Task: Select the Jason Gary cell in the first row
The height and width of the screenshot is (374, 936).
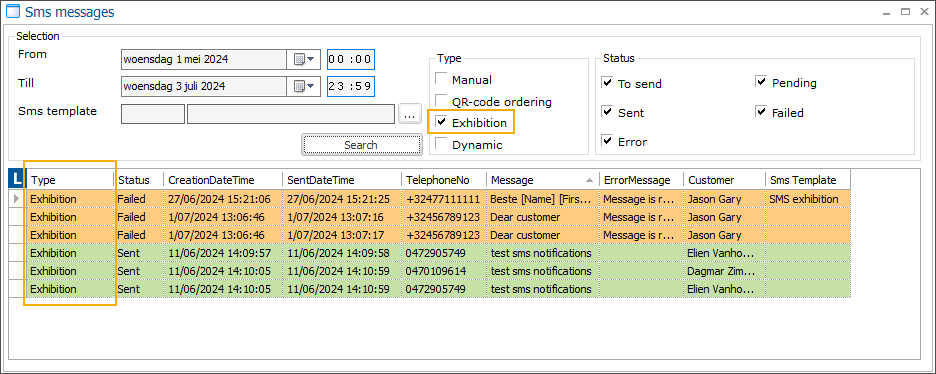Action: coord(725,199)
